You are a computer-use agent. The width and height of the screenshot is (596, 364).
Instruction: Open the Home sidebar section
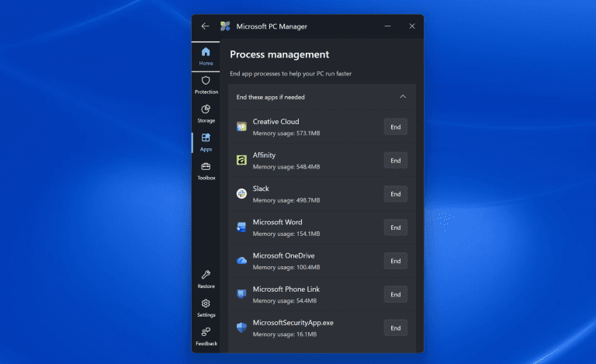(x=206, y=56)
